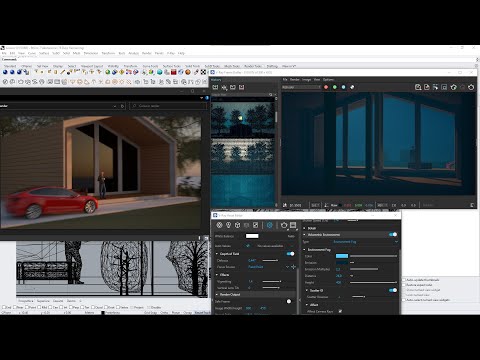Screen dimensions: 480x360
Task: Collapse Scatter GI section
Action: point(307,291)
